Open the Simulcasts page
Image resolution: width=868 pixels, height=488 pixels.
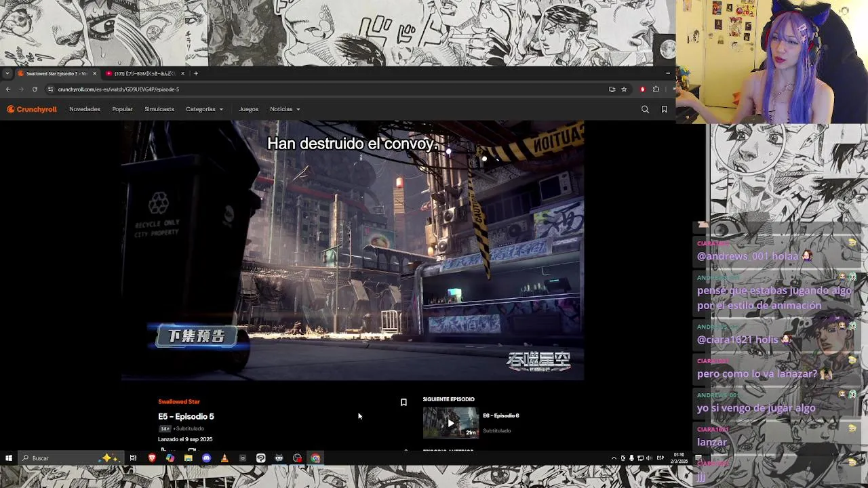point(159,109)
